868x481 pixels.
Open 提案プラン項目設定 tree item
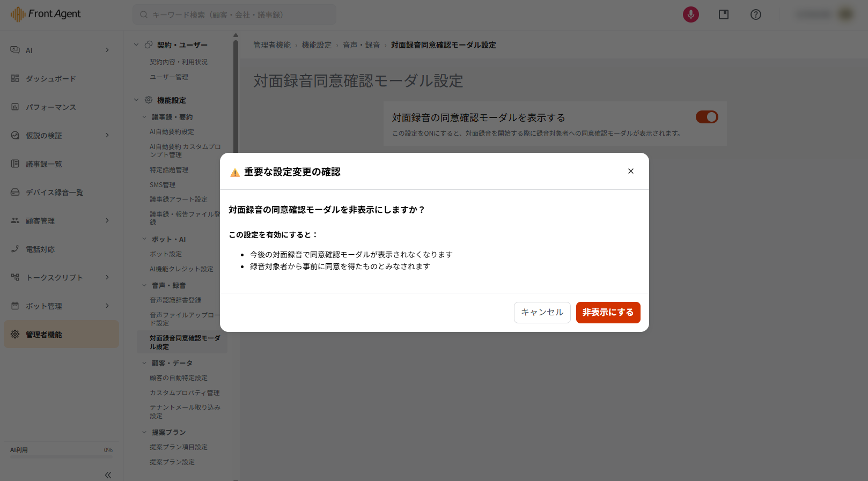coord(179,447)
